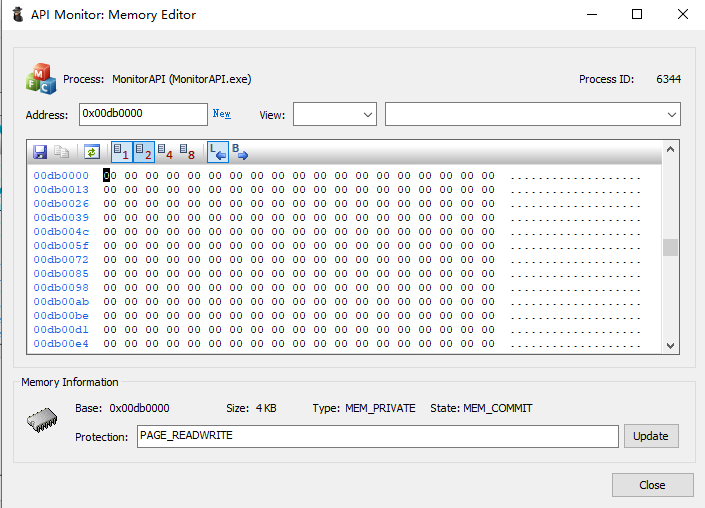705x508 pixels.
Task: Maximize the Memory Editor window
Action: pos(637,14)
